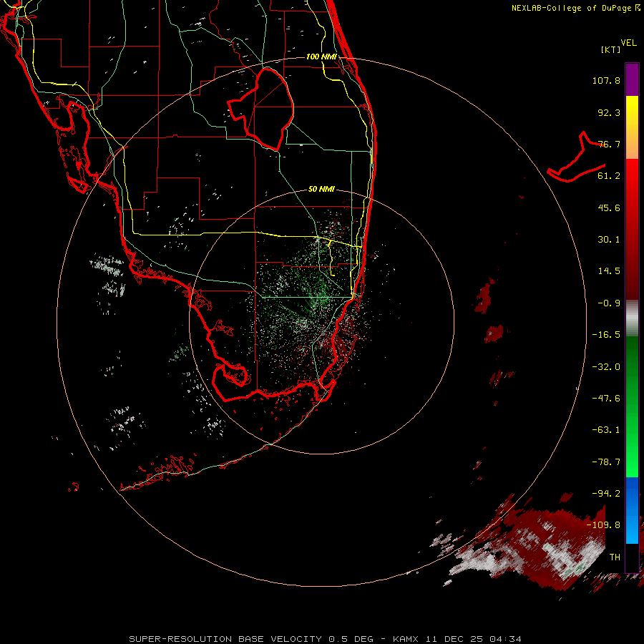Click the Bahamas island outline at right

577,157
